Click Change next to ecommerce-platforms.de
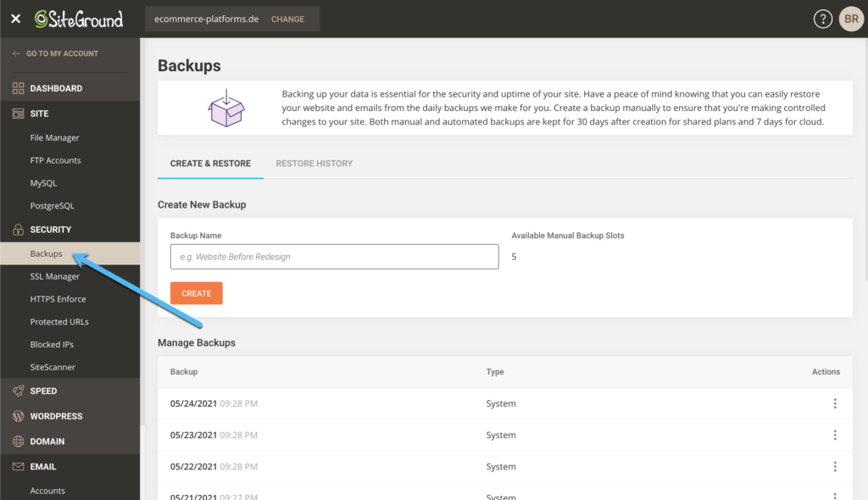 (x=287, y=19)
